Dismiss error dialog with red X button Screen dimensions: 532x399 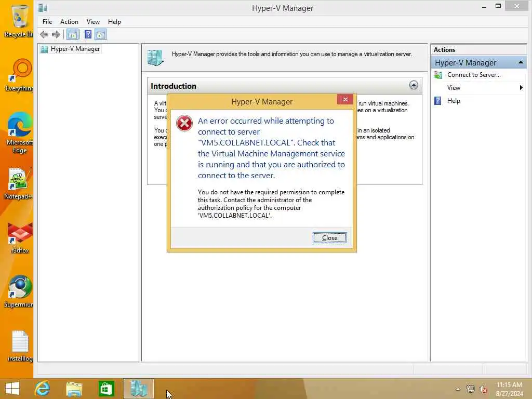pos(345,99)
